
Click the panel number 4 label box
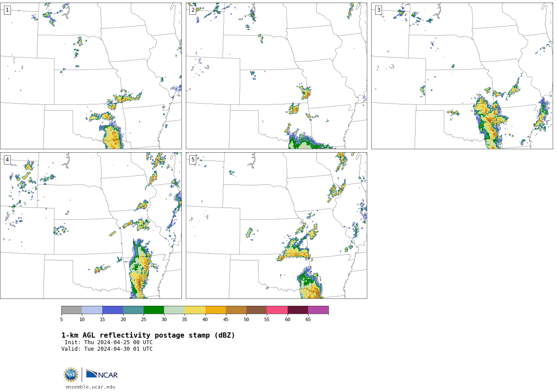pyautogui.click(x=7, y=160)
